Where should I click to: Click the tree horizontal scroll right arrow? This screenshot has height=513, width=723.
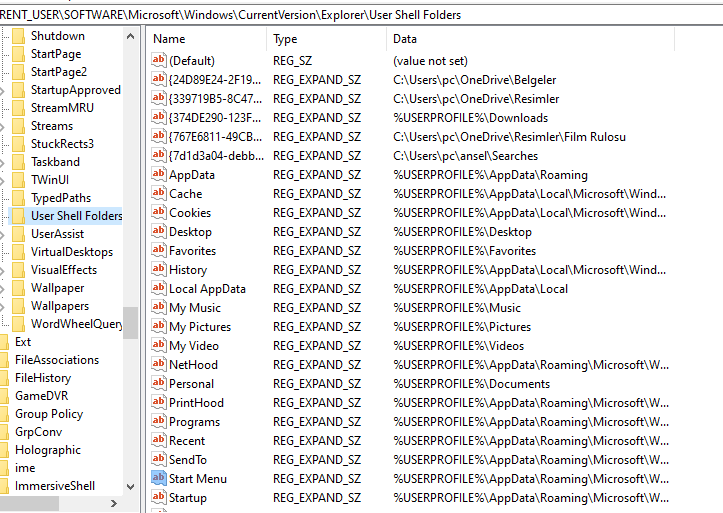[113, 503]
